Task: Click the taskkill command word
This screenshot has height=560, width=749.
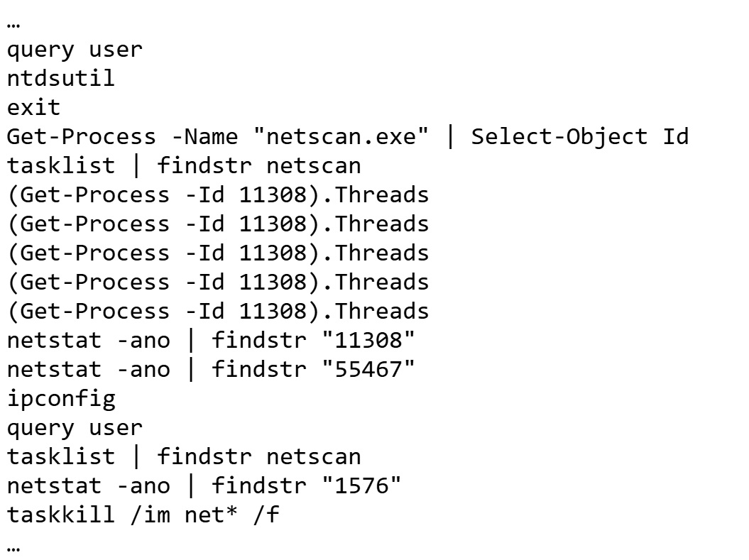Action: coord(60,515)
